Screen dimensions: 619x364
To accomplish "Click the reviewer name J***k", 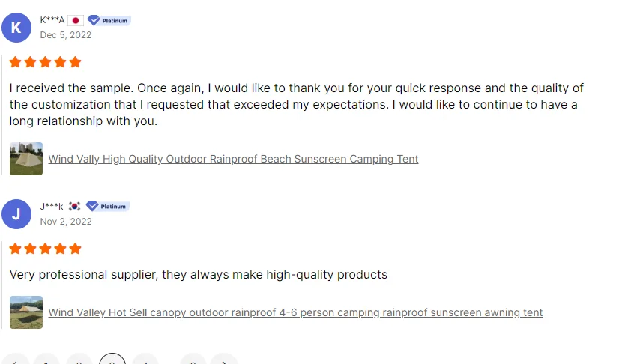I will 51,206.
